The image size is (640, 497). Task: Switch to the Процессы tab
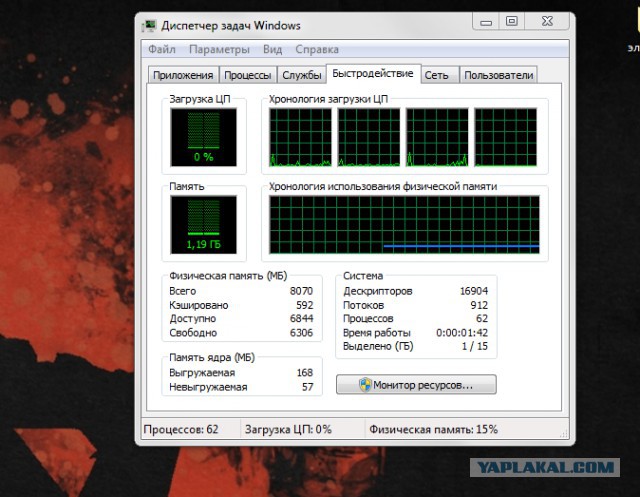[248, 75]
